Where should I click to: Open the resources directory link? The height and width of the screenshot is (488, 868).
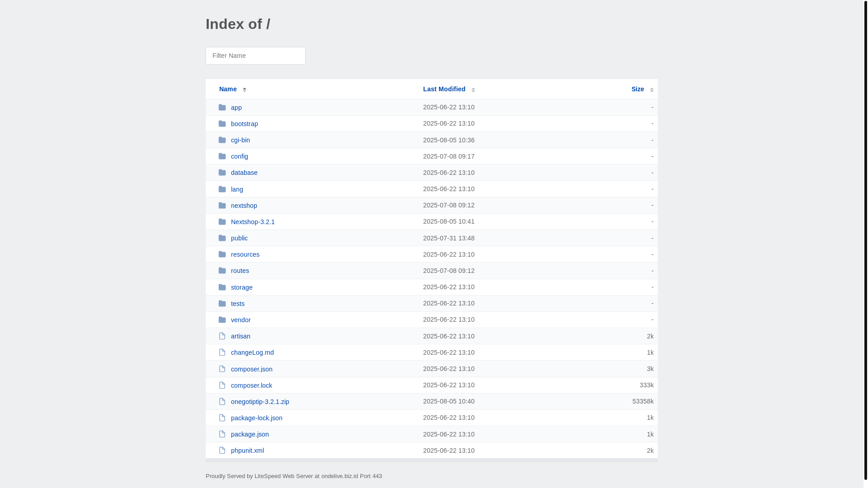coord(245,254)
